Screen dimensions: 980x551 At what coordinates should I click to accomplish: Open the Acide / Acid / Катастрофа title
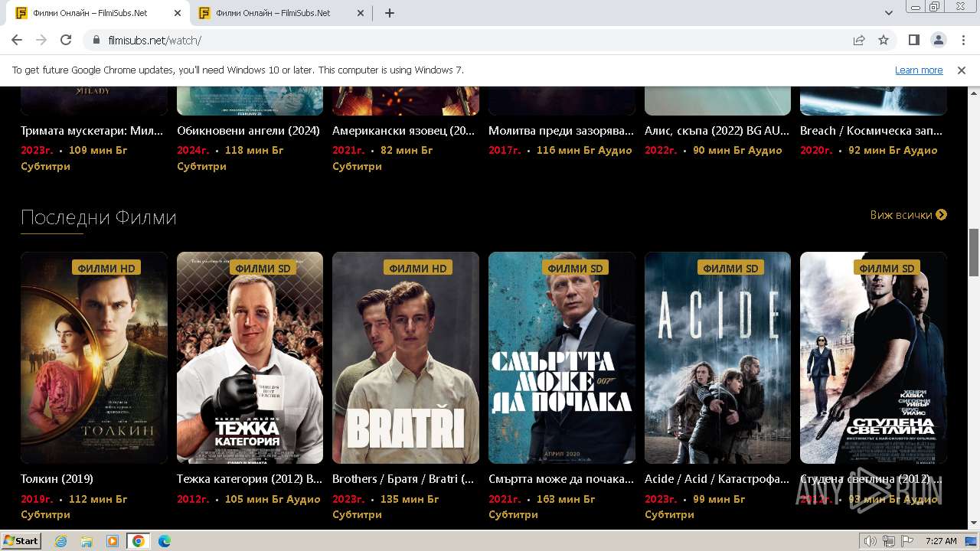[717, 479]
